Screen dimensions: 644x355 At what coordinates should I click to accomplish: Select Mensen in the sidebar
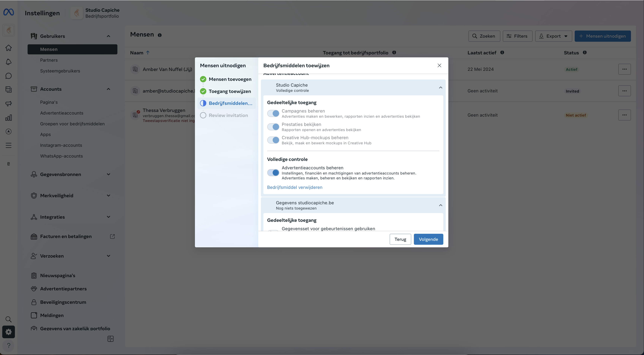(72, 49)
